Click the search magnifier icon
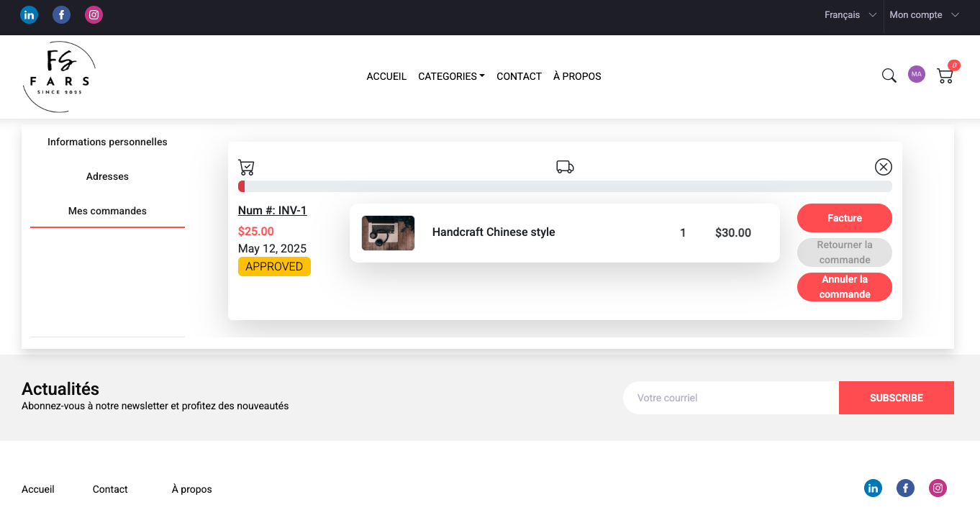The image size is (980, 510). tap(889, 76)
